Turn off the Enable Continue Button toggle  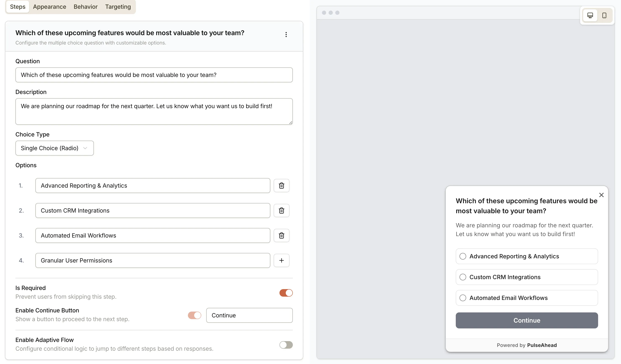click(x=194, y=315)
